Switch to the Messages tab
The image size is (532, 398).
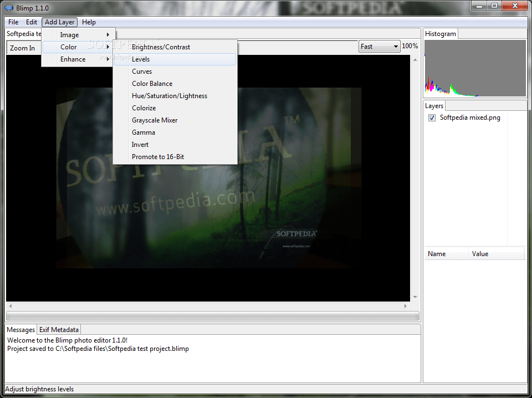(21, 330)
